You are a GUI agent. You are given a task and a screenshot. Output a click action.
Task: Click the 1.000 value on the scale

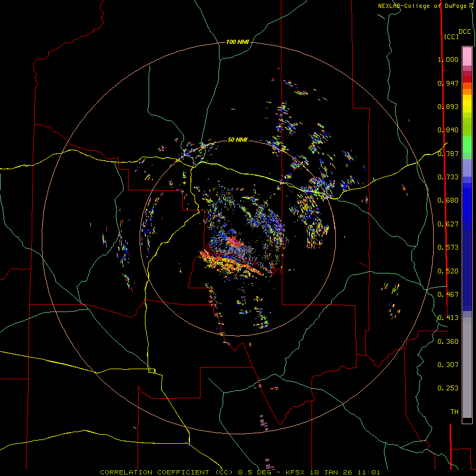pos(448,59)
